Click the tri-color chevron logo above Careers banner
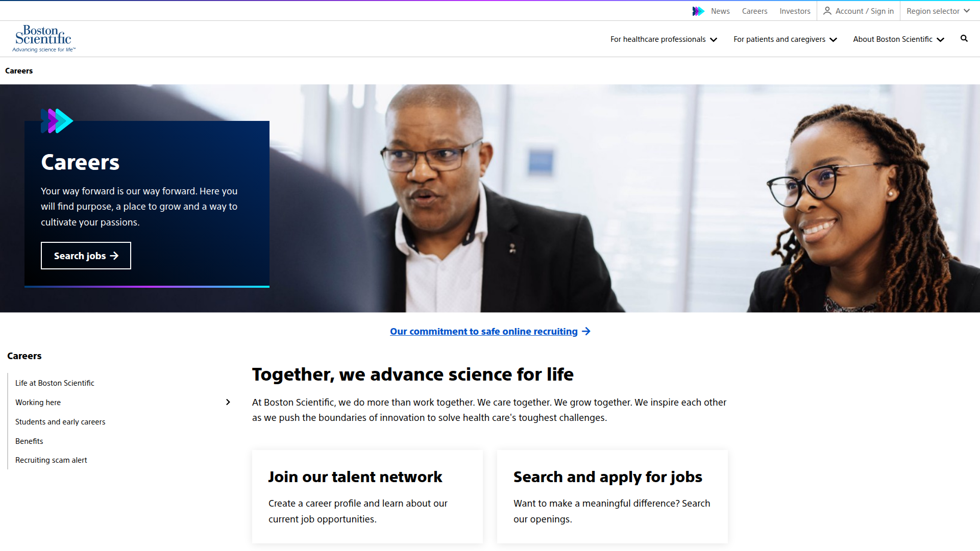 click(57, 121)
